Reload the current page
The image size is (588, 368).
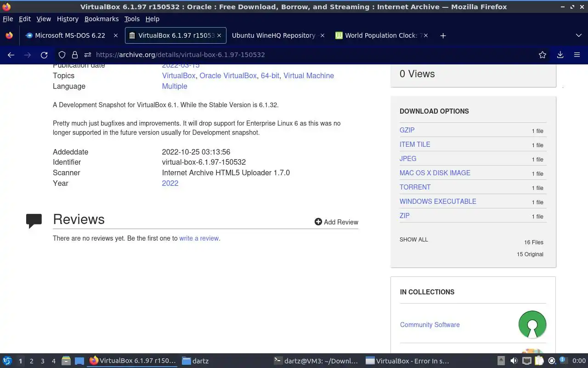pos(44,55)
